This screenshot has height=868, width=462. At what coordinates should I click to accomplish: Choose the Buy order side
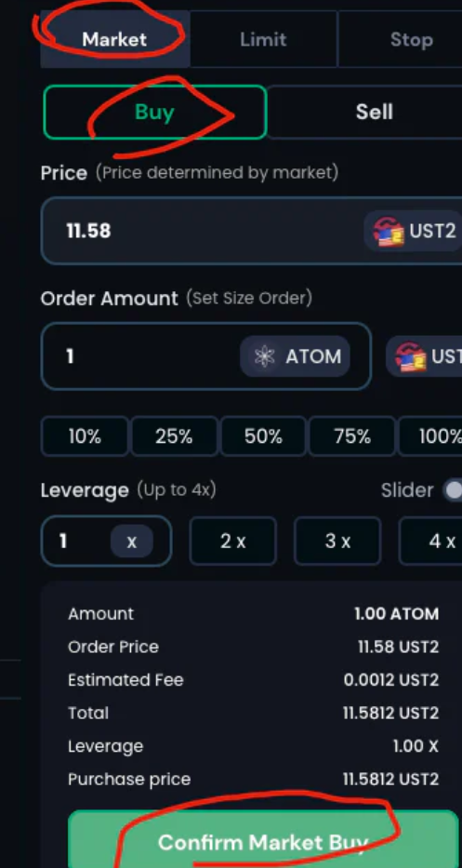pos(155,112)
